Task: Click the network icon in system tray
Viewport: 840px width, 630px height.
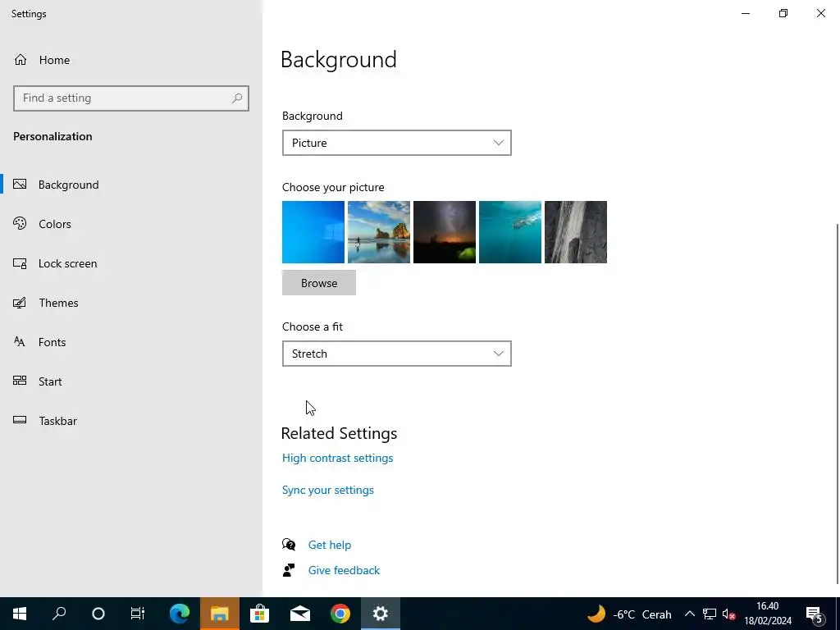Action: pos(710,614)
